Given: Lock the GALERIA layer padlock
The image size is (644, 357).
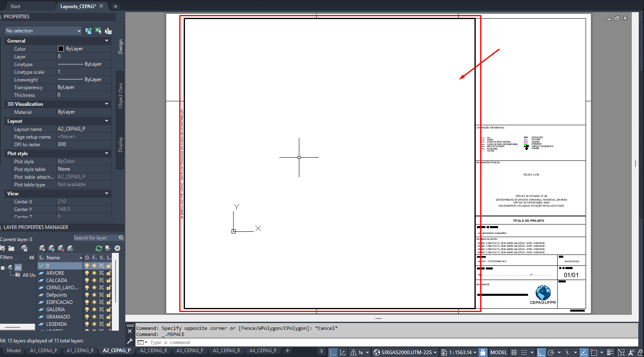Looking at the screenshot, I should click(x=109, y=310).
